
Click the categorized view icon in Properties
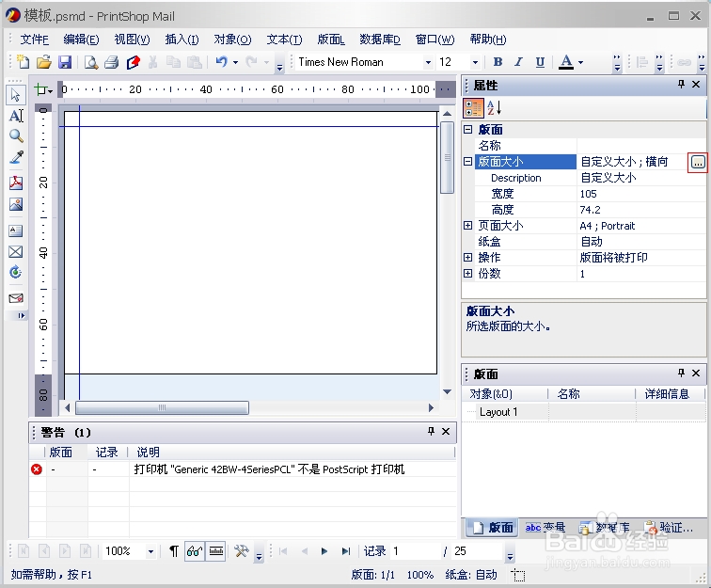click(473, 108)
